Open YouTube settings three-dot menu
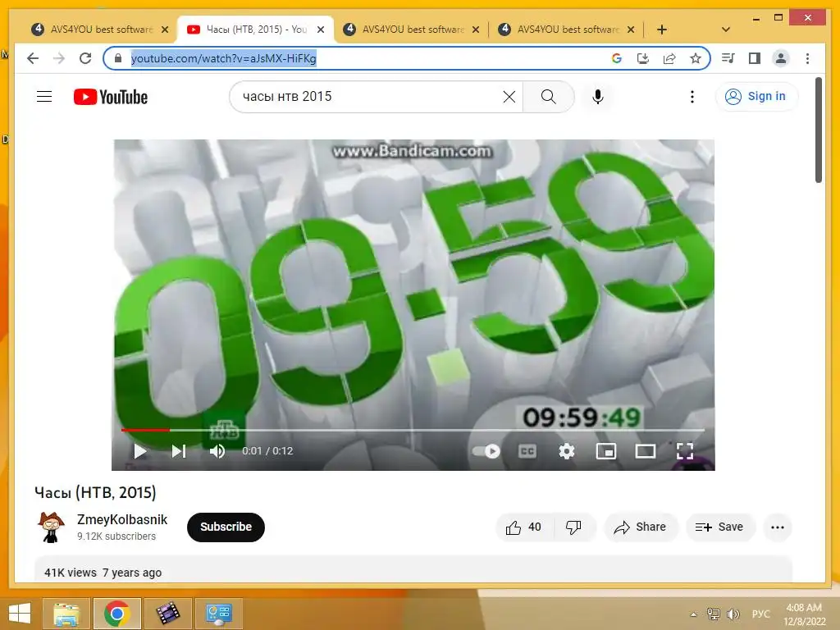This screenshot has width=840, height=630. coord(692,97)
